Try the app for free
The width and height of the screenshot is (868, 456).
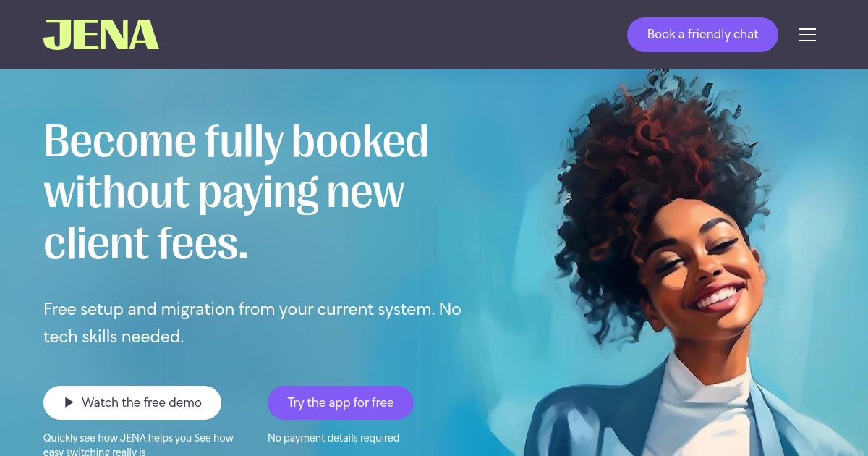pos(341,402)
